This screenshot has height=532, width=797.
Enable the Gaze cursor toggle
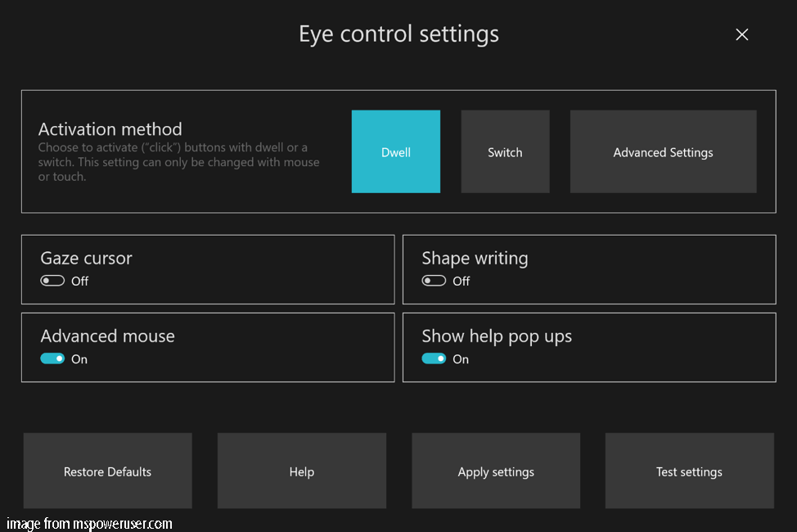[52, 280]
